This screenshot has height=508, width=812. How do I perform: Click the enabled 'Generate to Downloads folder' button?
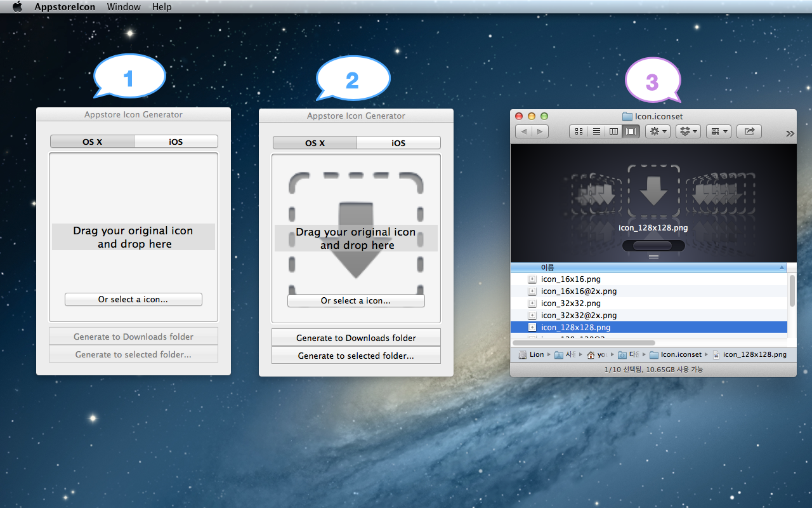tap(356, 338)
